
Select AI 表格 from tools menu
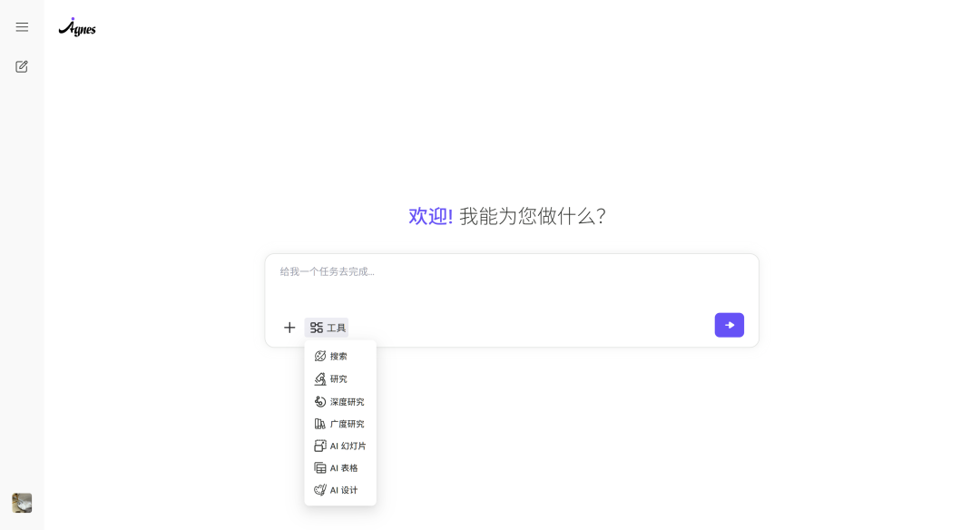340,467
